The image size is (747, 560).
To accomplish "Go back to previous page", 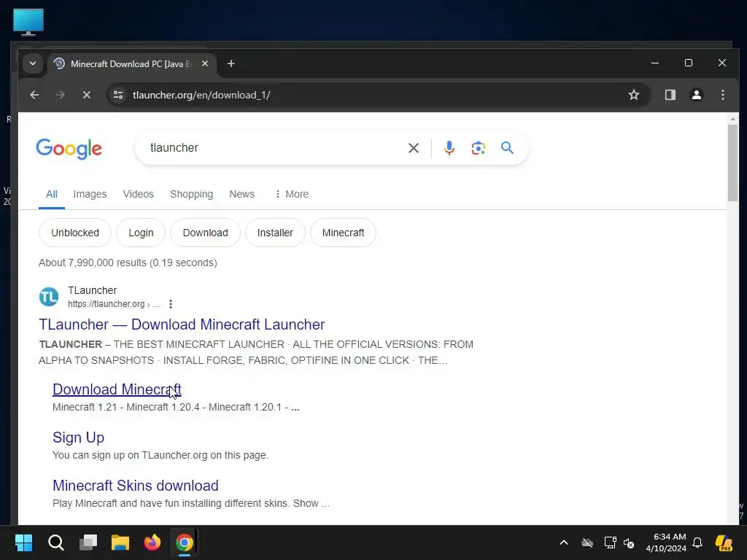I will 34,95.
